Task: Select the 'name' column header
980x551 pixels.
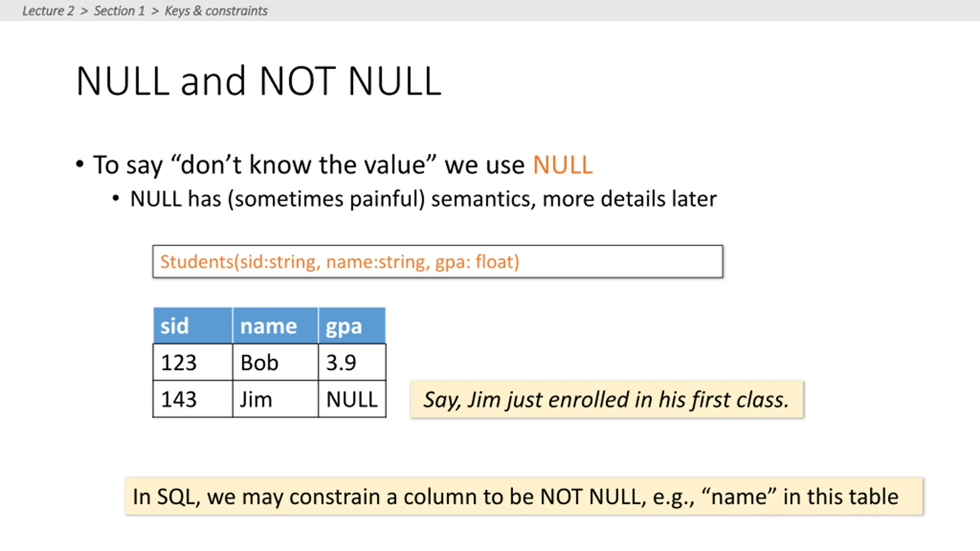Action: point(275,326)
